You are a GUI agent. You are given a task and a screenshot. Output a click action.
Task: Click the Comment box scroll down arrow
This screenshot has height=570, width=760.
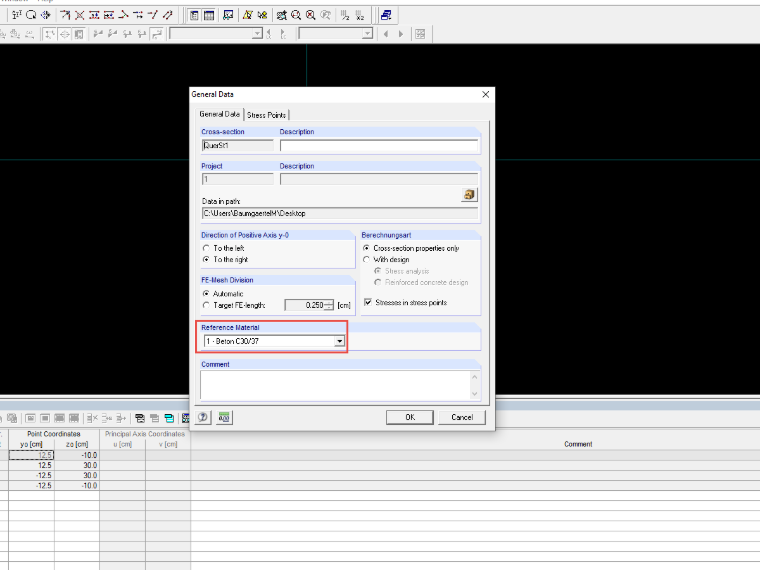[x=475, y=394]
